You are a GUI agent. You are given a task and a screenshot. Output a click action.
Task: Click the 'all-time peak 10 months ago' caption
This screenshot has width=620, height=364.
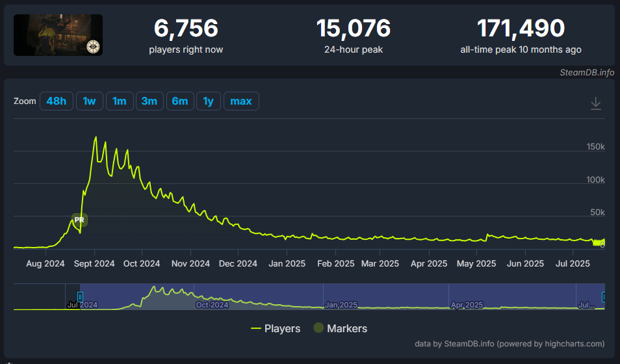coord(521,50)
